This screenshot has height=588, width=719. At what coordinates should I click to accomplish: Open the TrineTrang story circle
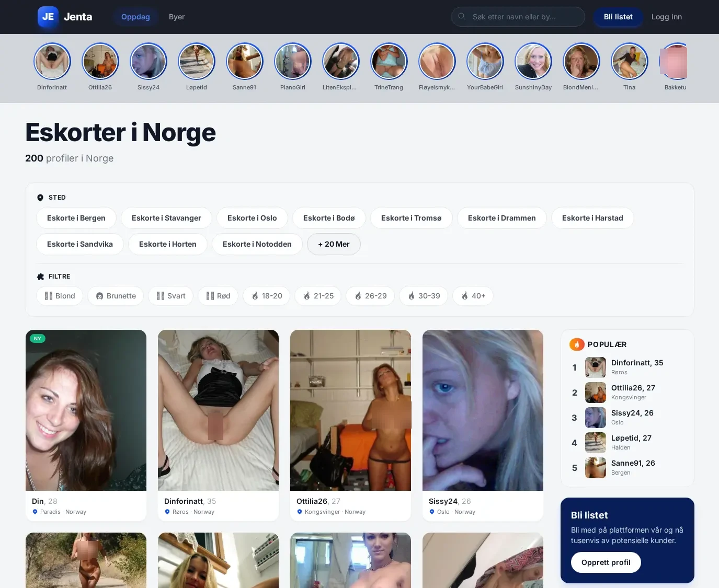tap(389, 61)
